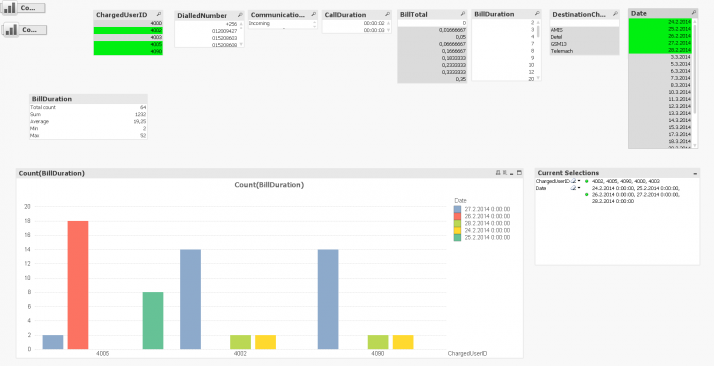The width and height of the screenshot is (714, 366).
Task: Select Detel in DestinationCh... list
Action: click(584, 37)
